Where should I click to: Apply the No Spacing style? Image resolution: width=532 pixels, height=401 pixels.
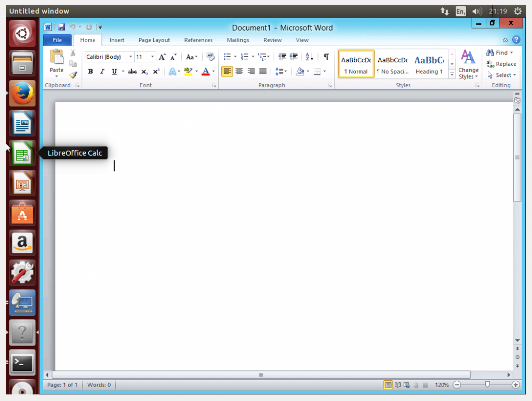tap(393, 64)
